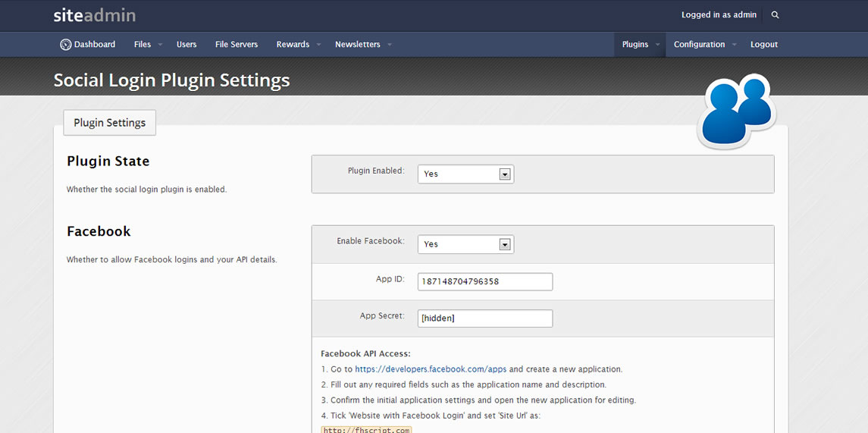
Task: Open the File Servers menu item
Action: pyautogui.click(x=237, y=44)
